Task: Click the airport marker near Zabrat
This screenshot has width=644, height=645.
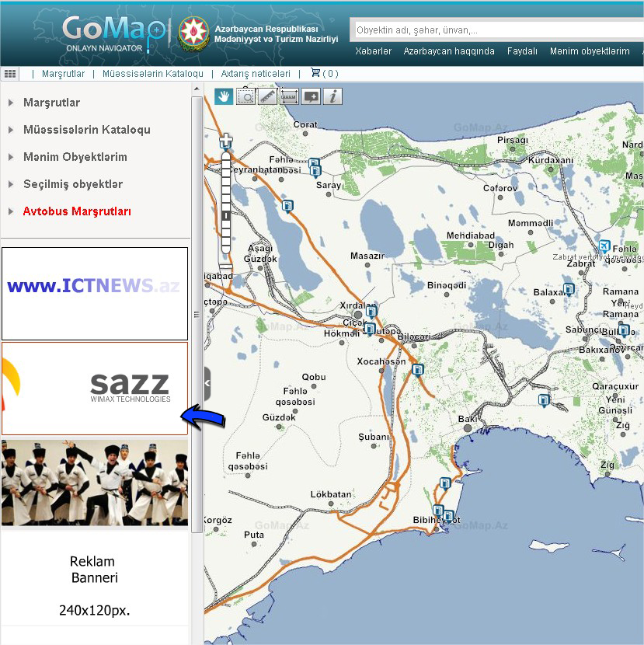Action: pos(605,246)
